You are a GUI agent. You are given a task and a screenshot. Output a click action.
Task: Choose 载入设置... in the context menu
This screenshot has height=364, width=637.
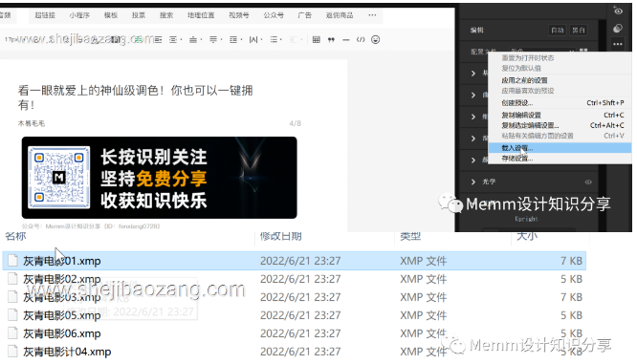(x=560, y=148)
